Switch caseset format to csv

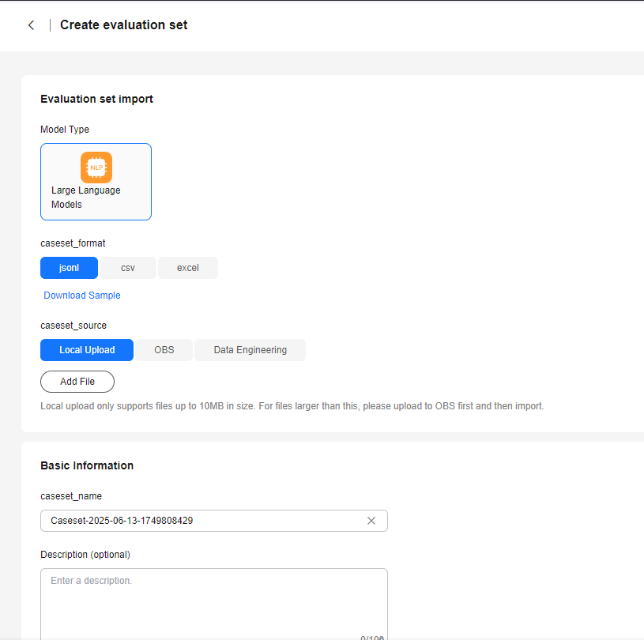(128, 268)
